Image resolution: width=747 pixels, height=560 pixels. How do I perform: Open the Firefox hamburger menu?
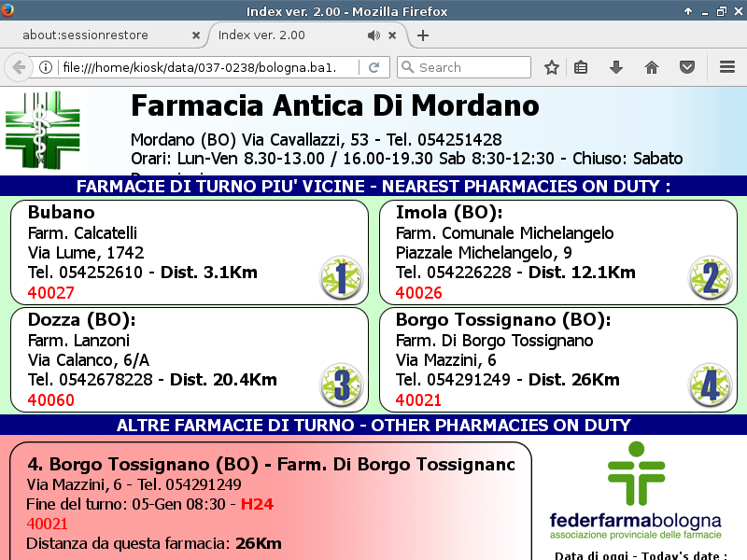[727, 67]
